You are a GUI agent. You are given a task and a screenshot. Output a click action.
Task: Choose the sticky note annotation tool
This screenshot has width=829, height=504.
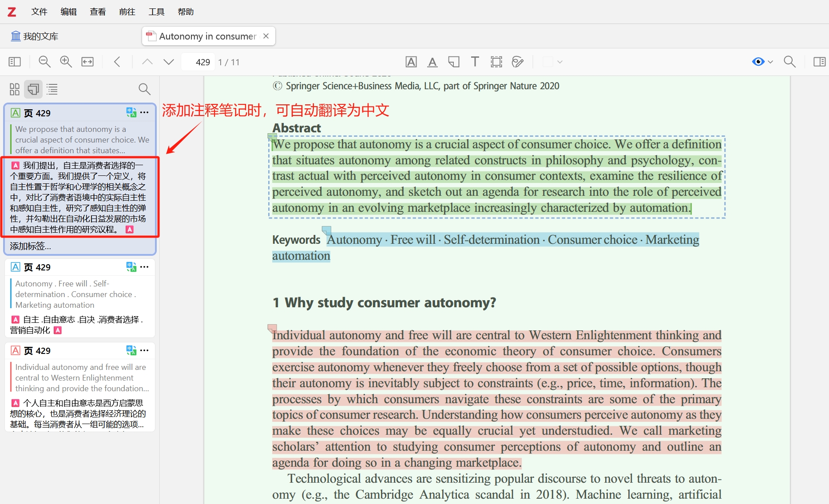[453, 62]
